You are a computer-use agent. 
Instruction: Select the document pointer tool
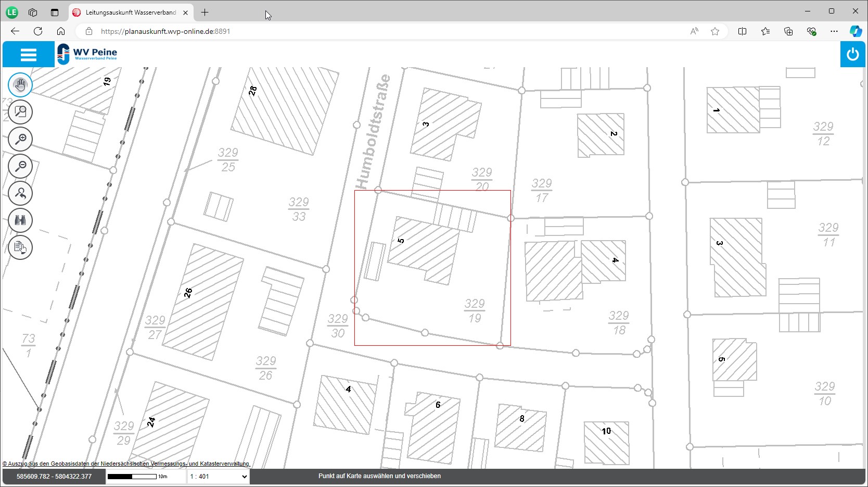[x=20, y=247]
